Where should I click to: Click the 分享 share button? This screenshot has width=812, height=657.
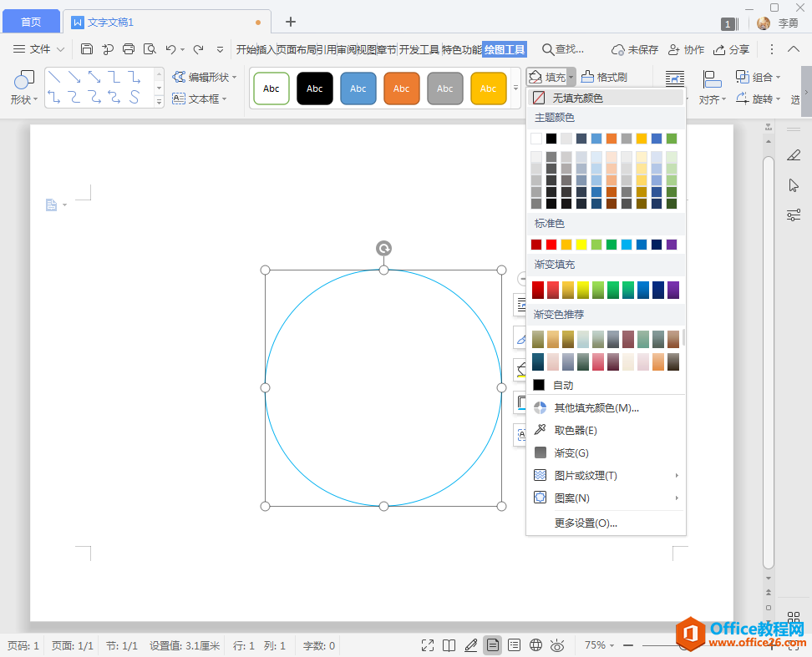(x=732, y=49)
